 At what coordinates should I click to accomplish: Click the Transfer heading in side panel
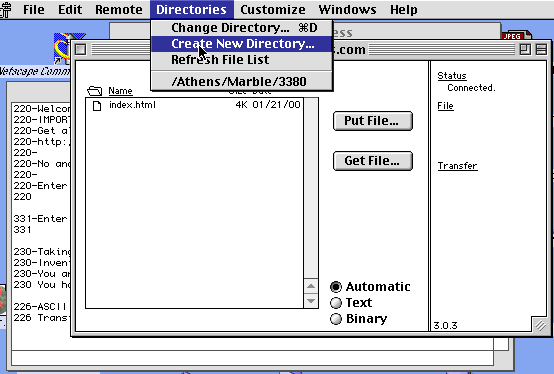(458, 166)
